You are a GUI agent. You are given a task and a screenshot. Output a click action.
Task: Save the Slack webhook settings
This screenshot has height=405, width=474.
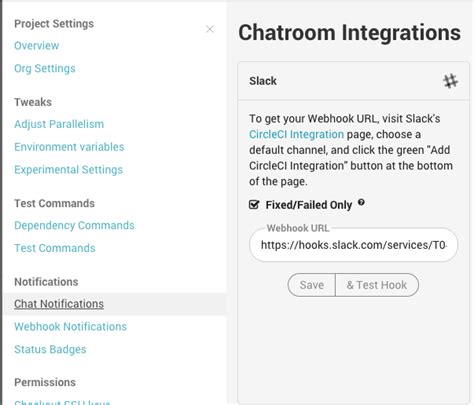point(311,285)
